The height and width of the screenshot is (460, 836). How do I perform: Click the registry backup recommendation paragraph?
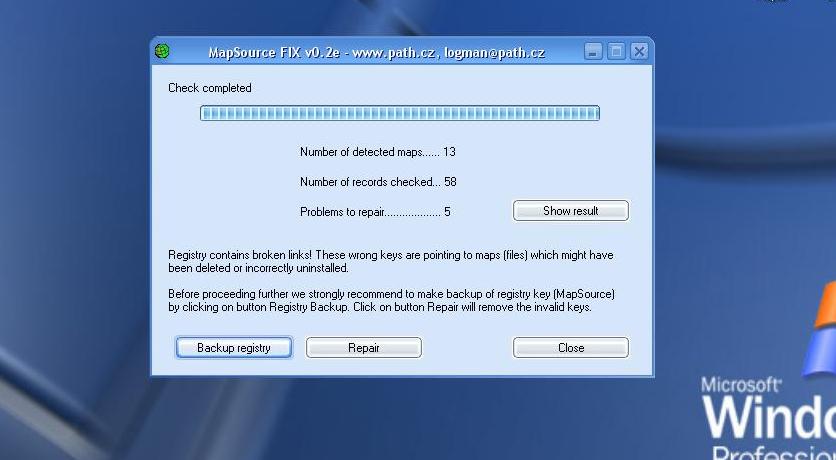coord(391,301)
